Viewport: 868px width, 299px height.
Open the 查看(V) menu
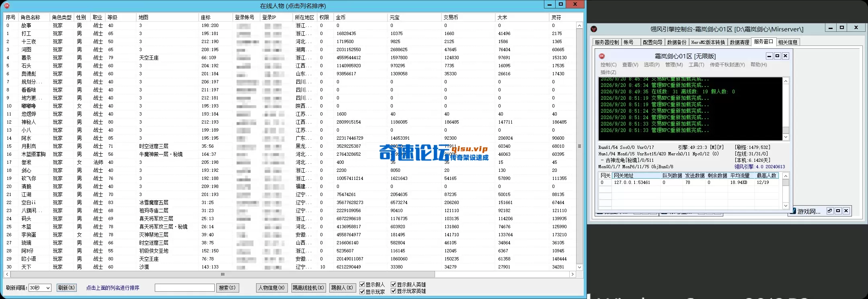click(630, 64)
